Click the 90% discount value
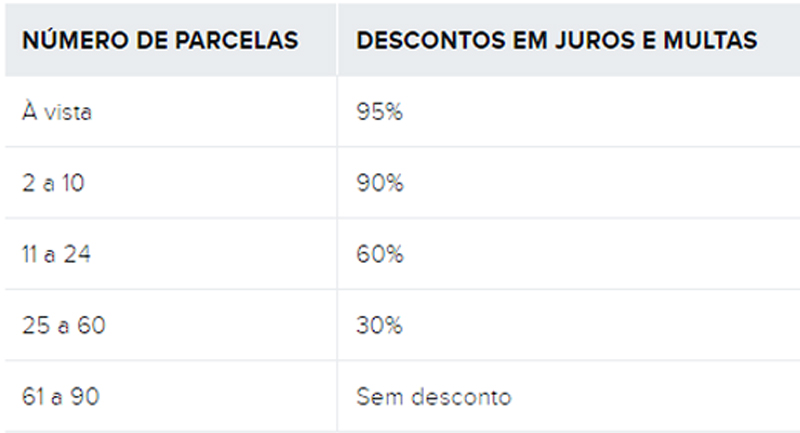 (x=380, y=184)
